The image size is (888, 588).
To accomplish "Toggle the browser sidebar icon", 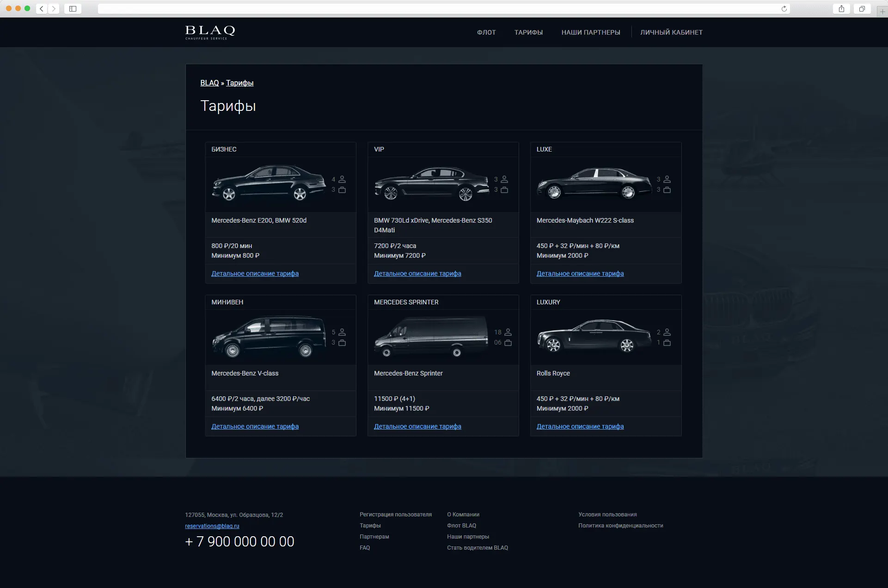I will tap(73, 8).
